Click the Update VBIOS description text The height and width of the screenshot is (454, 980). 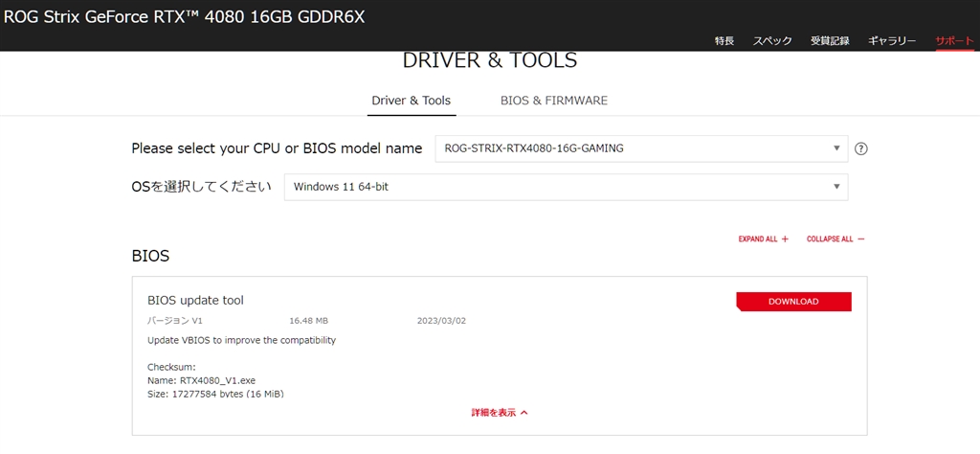(242, 341)
